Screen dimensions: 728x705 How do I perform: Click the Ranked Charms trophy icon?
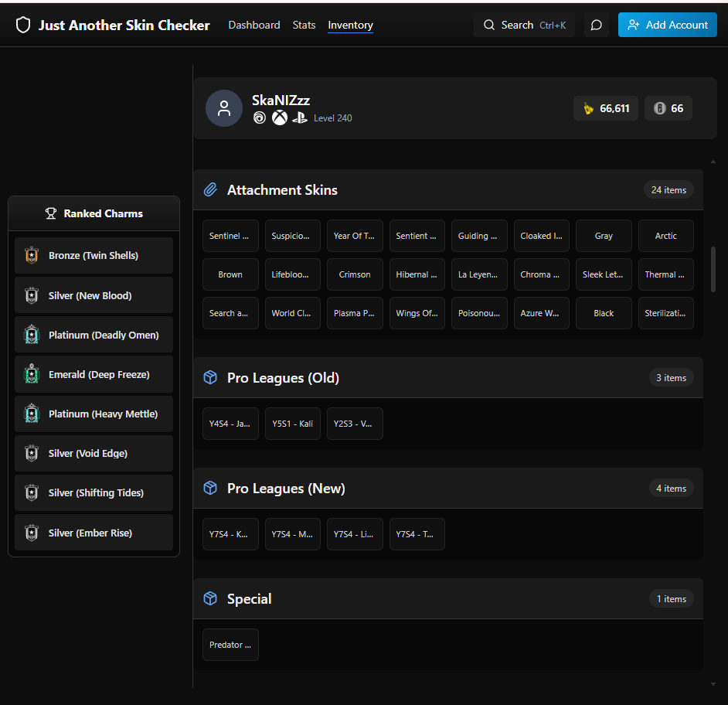click(x=50, y=213)
